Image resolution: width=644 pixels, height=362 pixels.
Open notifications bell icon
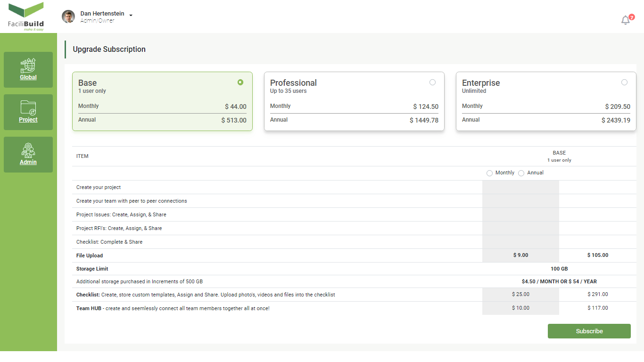pos(626,20)
